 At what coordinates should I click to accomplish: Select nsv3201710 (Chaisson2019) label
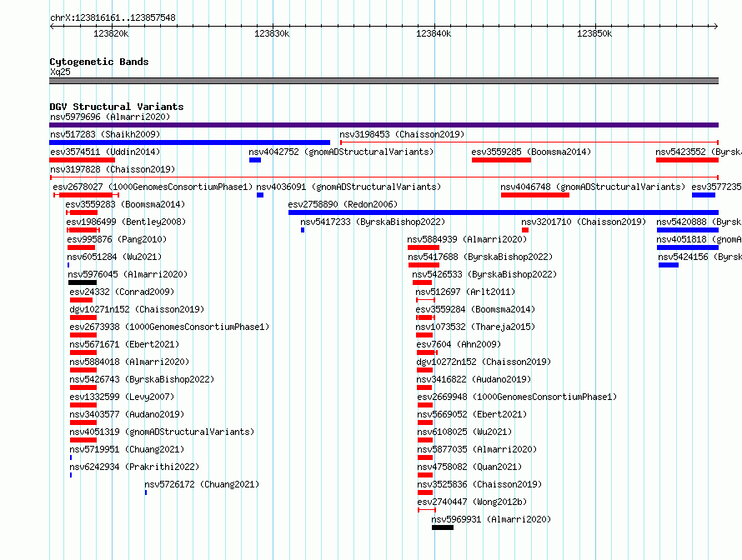[584, 222]
